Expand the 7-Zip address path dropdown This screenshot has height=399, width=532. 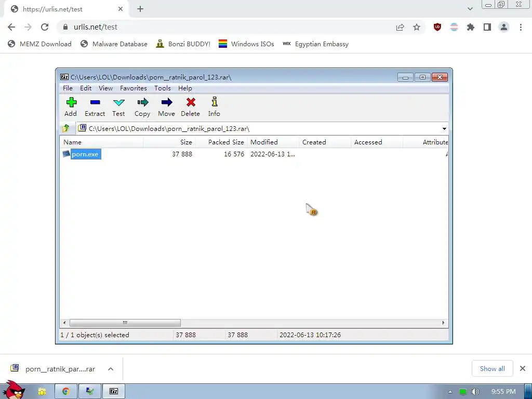point(444,129)
